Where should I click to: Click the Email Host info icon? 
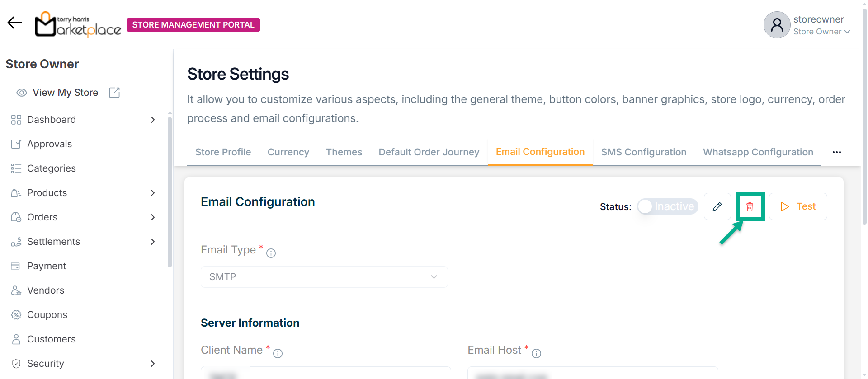point(536,354)
